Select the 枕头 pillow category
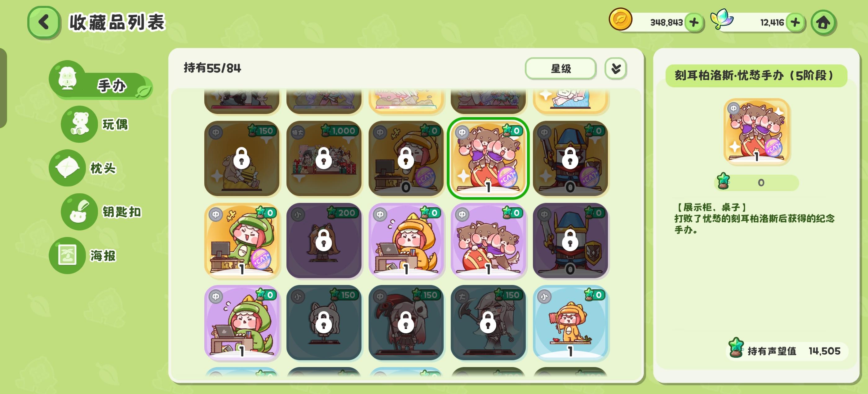The height and width of the screenshot is (394, 868). [84, 168]
